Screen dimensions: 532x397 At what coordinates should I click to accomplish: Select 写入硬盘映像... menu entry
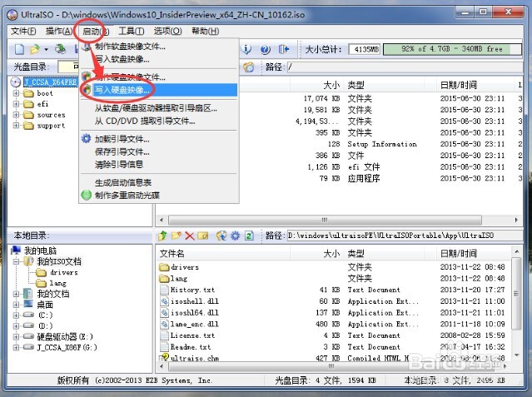click(x=159, y=90)
